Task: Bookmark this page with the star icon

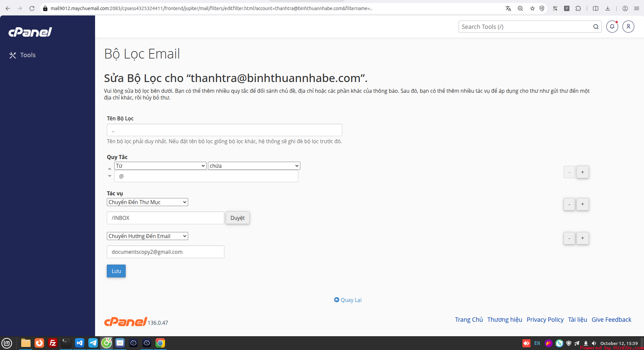Action: 532,8
